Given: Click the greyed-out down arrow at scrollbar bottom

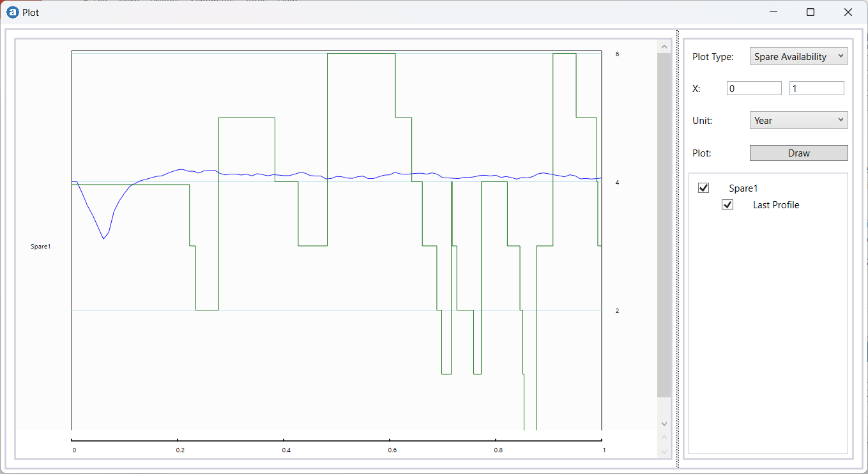Looking at the screenshot, I should tap(664, 452).
